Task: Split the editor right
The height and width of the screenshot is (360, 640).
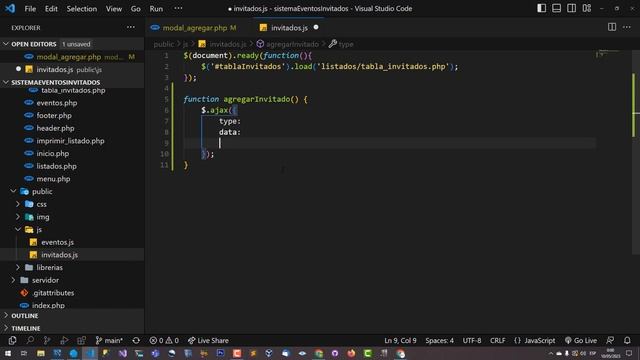Action: coord(612,27)
